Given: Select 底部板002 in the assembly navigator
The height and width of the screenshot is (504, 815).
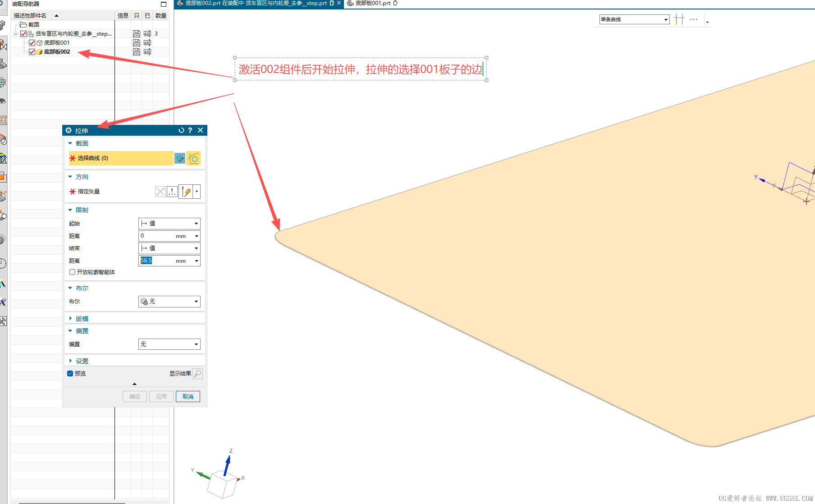Looking at the screenshot, I should click(57, 52).
